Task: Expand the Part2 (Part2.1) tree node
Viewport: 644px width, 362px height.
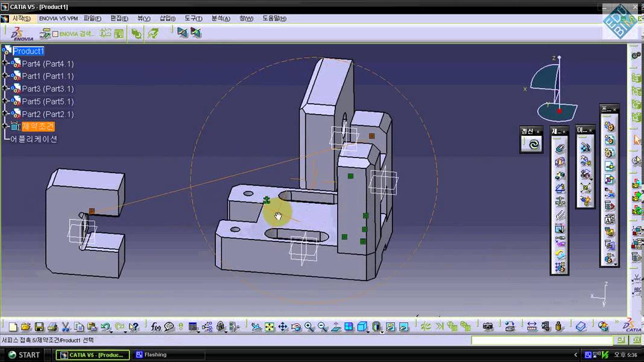Action: 5,113
